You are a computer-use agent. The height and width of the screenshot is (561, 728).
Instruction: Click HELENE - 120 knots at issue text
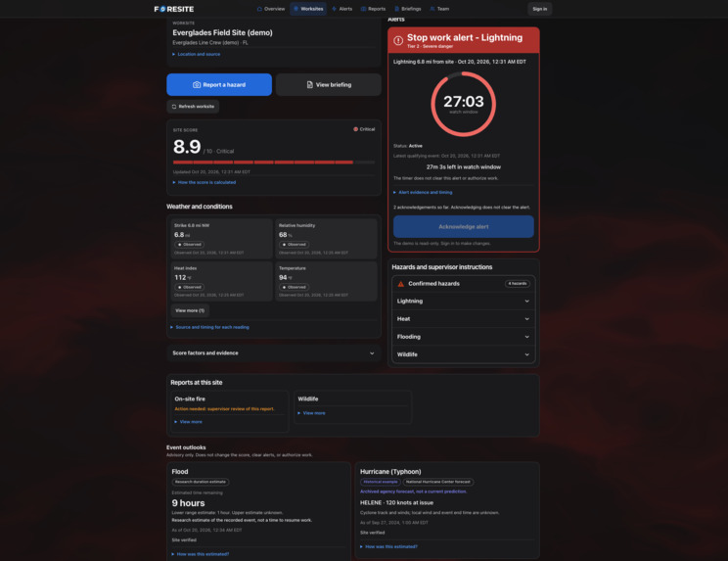tap(396, 503)
